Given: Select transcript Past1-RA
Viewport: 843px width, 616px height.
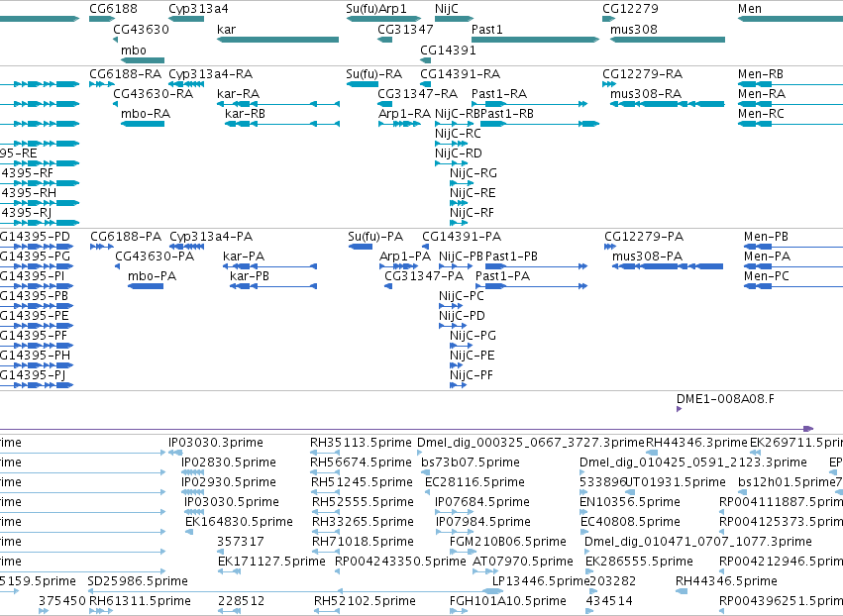Looking at the screenshot, I should 499,93.
